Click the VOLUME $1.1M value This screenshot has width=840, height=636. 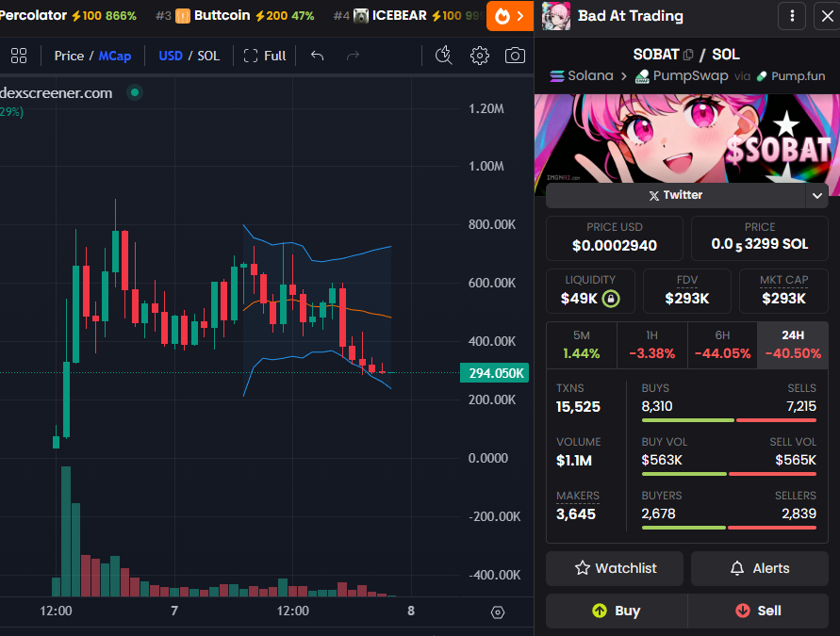coord(574,461)
